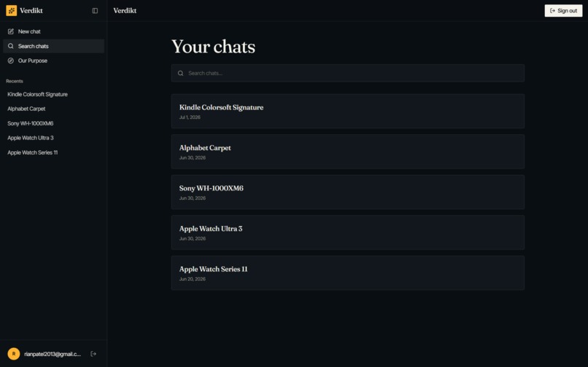Click the Recents section label
Screen dimensions: 588x367
[x=15, y=81]
